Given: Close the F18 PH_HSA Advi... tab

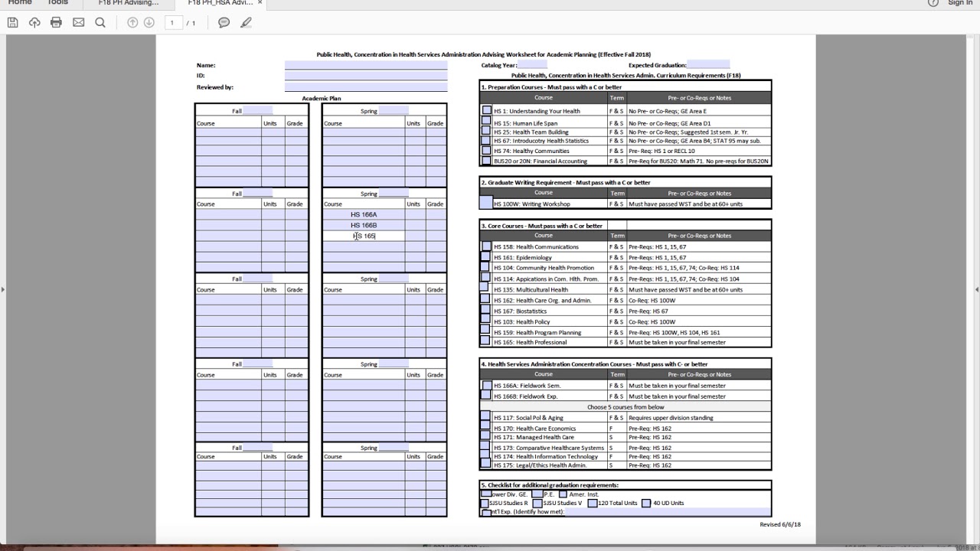Looking at the screenshot, I should click(x=260, y=3).
